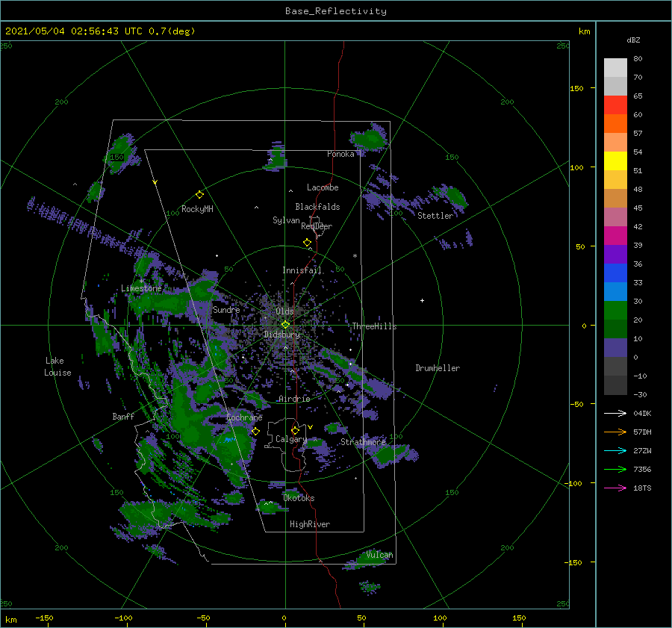672x628 pixels.
Task: Select the yellow diamond marker inside Calgary
Action: coord(295,430)
